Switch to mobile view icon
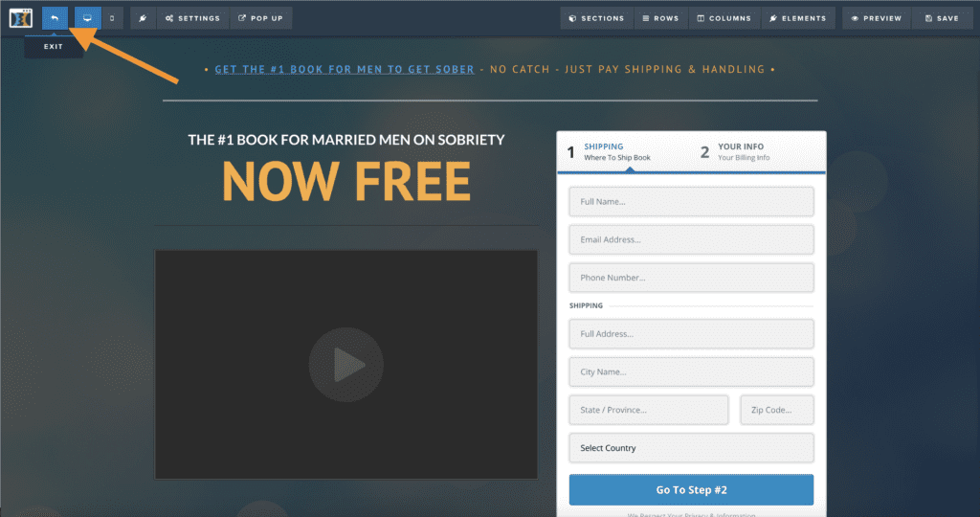980x517 pixels. click(x=112, y=18)
